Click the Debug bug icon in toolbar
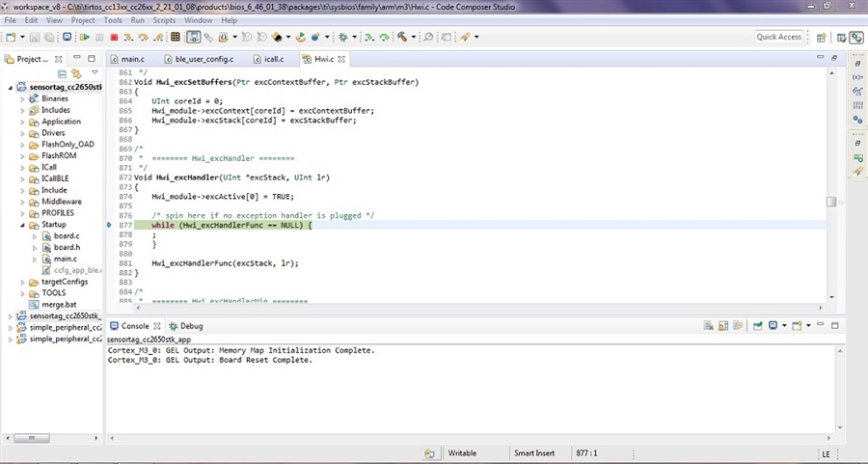The width and height of the screenshot is (868, 464). [343, 37]
